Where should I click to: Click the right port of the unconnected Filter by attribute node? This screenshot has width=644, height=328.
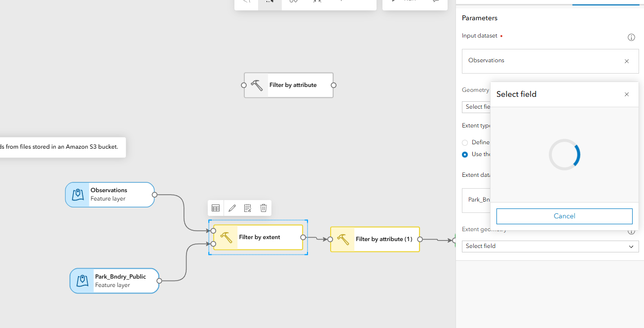click(x=334, y=85)
